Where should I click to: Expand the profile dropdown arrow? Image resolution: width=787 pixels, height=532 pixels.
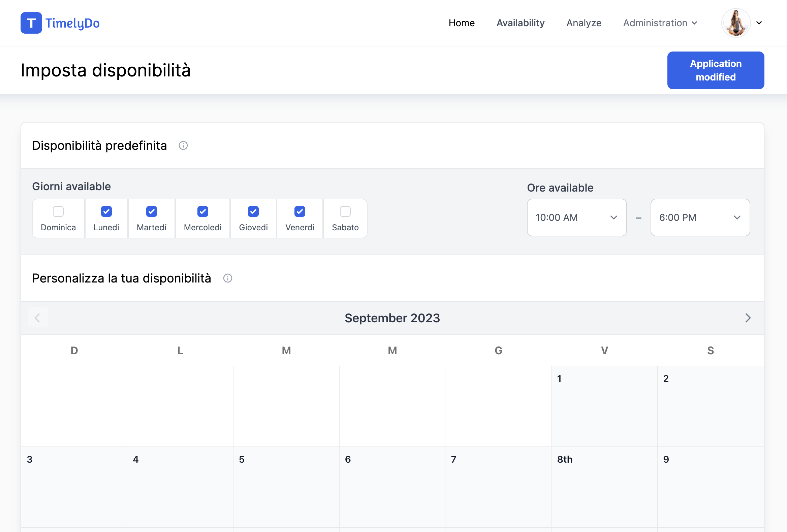tap(759, 23)
